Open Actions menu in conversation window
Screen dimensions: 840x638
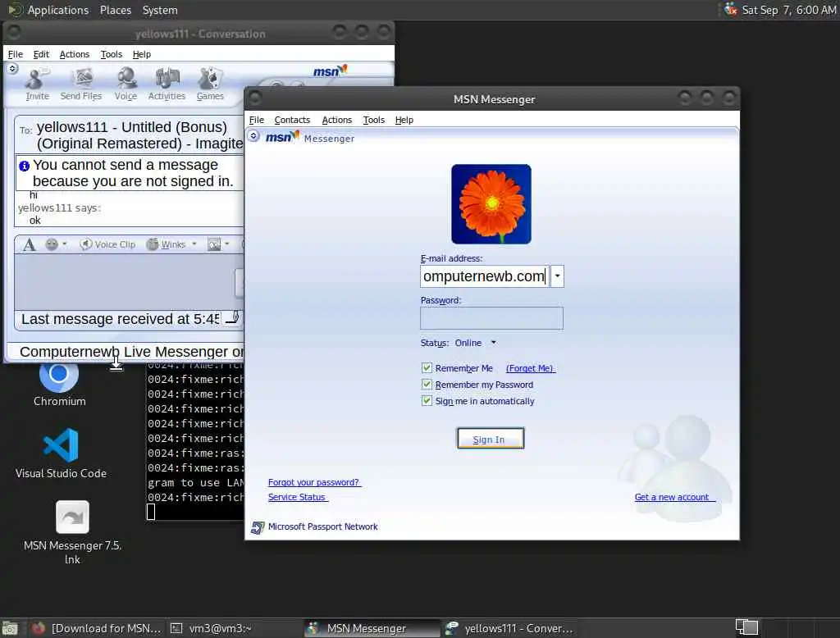(75, 54)
